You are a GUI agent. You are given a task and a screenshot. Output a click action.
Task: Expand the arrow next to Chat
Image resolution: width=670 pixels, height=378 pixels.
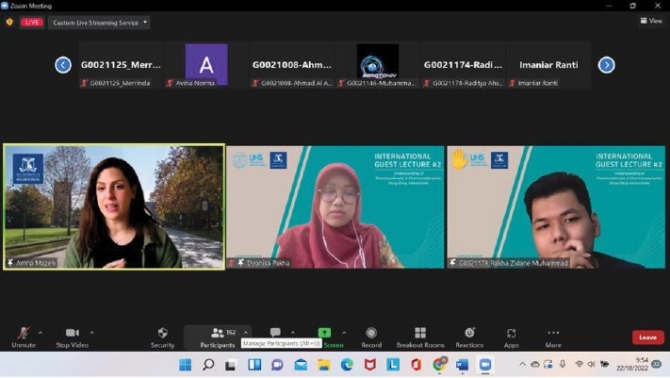coord(293,333)
